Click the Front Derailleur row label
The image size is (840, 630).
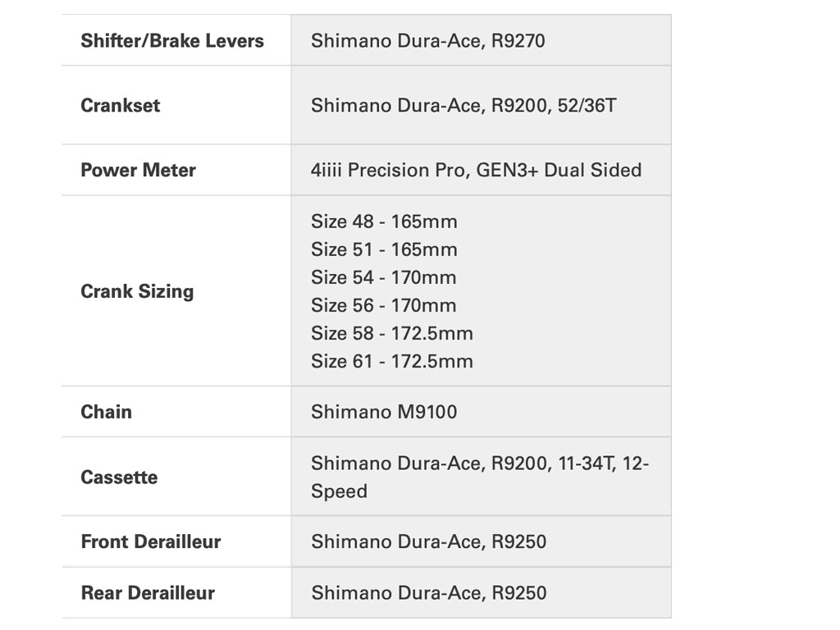pos(151,541)
